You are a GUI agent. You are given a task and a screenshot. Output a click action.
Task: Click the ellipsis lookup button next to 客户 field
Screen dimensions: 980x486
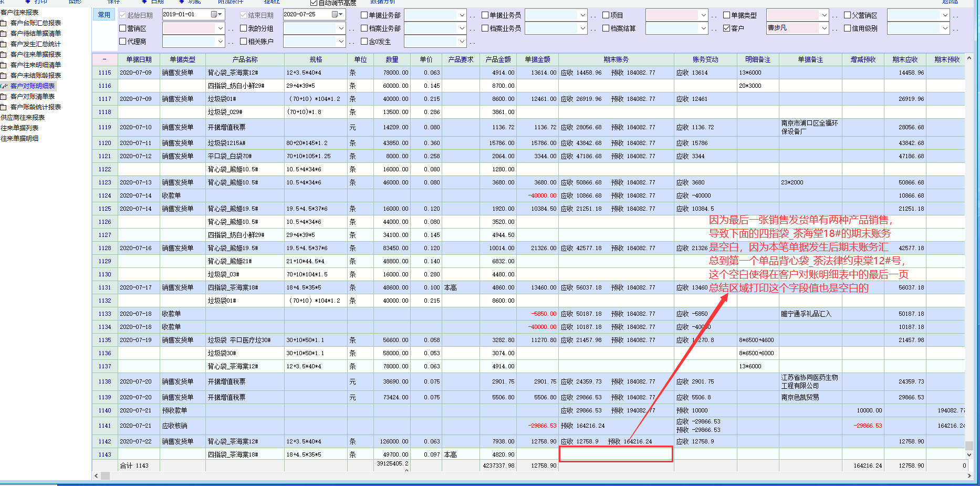835,29
